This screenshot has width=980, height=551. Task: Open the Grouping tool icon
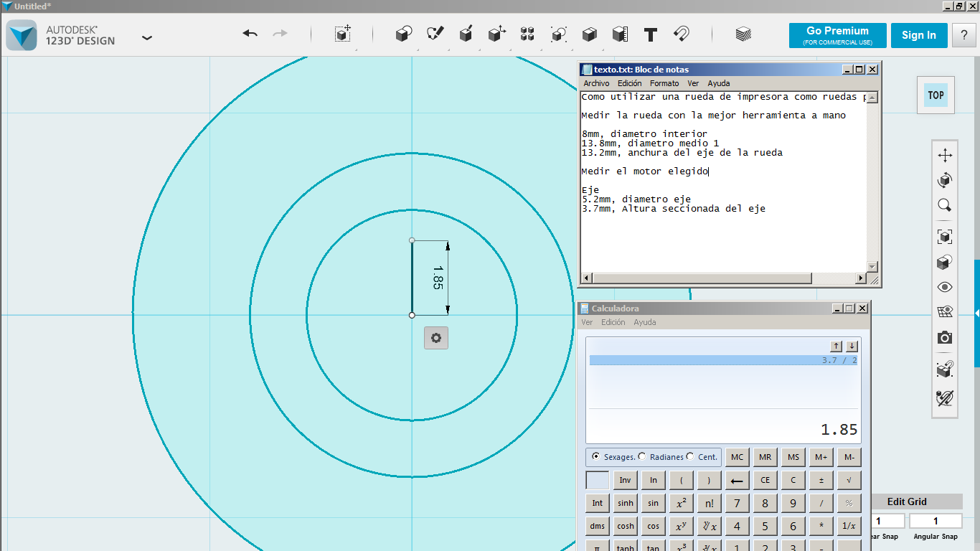tap(558, 34)
